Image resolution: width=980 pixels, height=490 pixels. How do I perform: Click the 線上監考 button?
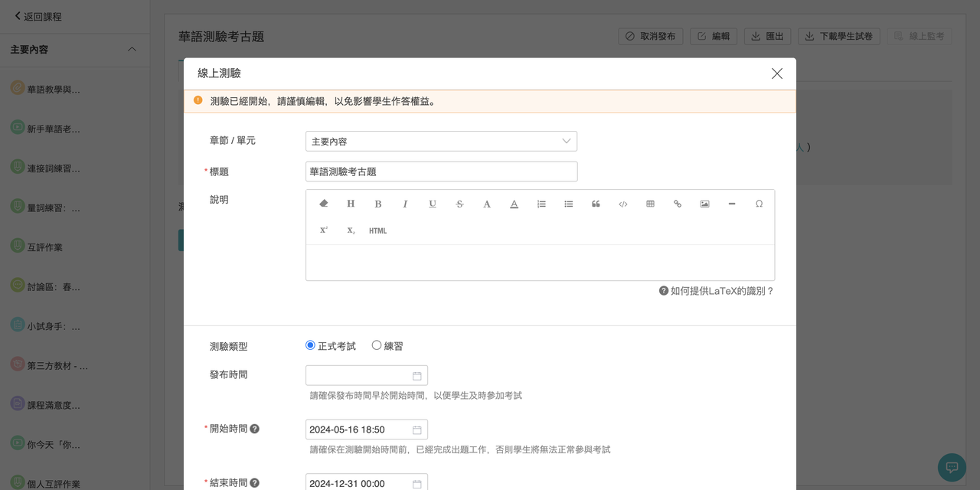point(920,36)
